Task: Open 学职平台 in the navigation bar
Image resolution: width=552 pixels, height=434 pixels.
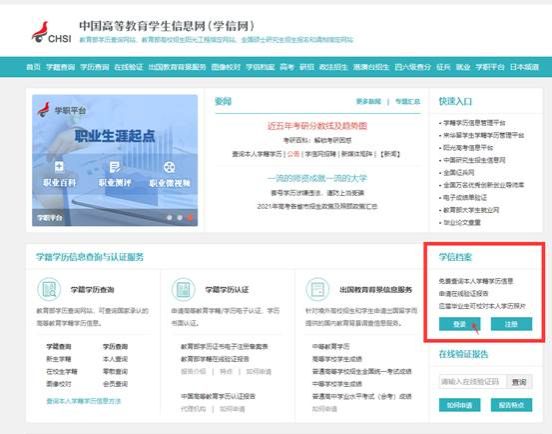Action: tap(490, 67)
